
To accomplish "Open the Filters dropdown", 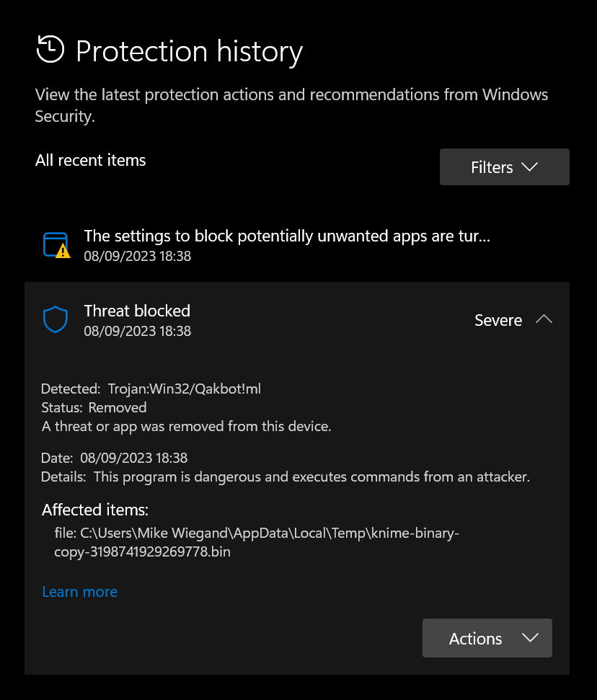I will tap(504, 167).
